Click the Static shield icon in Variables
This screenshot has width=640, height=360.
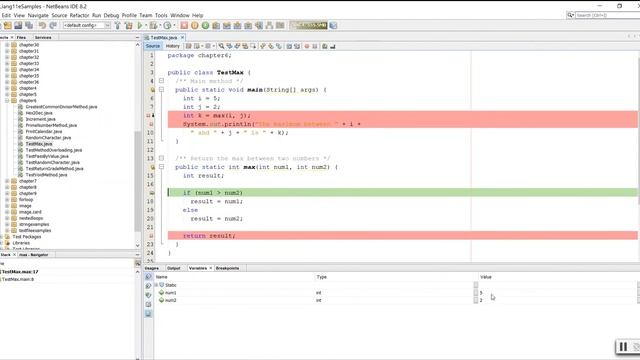coord(162,285)
